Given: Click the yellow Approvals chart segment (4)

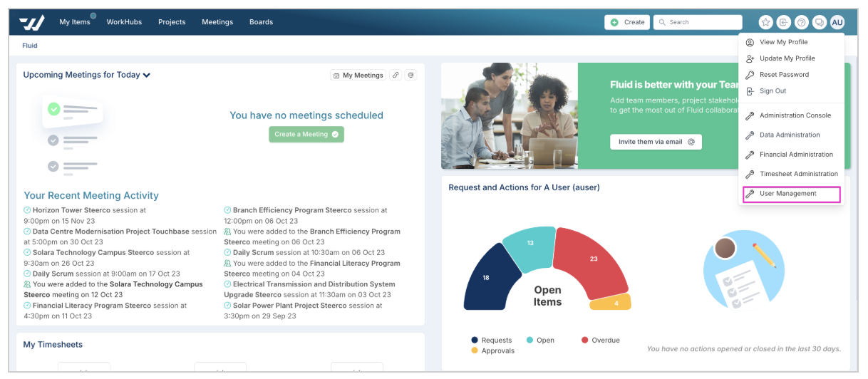Looking at the screenshot, I should tap(611, 302).
